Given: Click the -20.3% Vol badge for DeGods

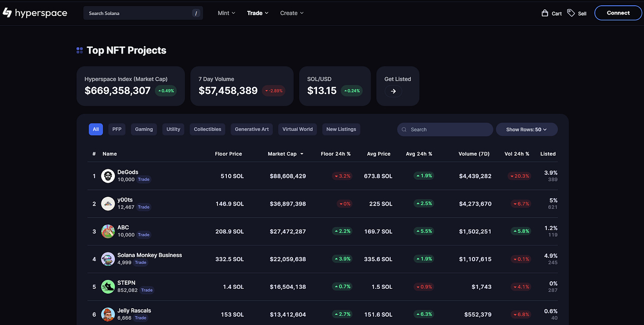Looking at the screenshot, I should point(519,176).
